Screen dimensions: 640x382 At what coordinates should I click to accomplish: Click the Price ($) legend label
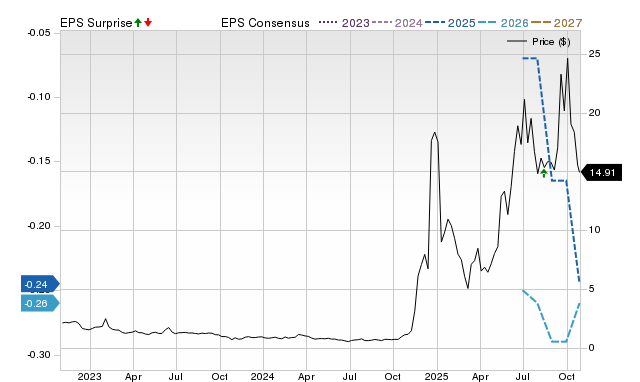[x=551, y=42]
